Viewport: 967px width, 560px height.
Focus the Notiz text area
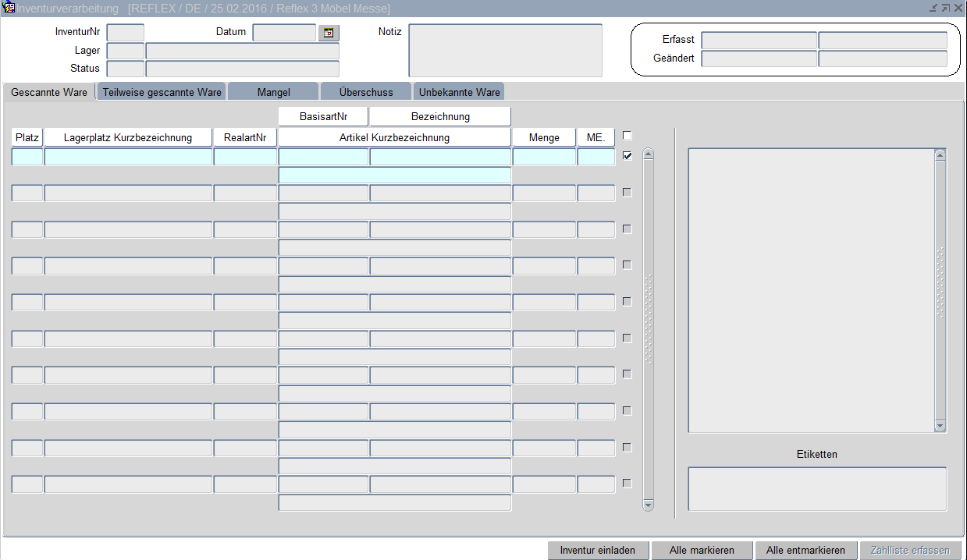tap(505, 51)
